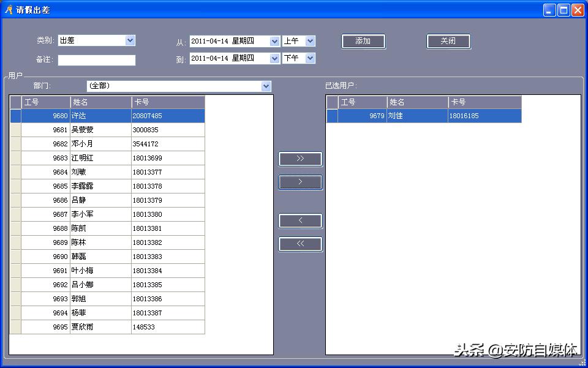Viewport: 588px width, 368px height.
Task: Click the move all right (>>) button
Action: (x=300, y=159)
